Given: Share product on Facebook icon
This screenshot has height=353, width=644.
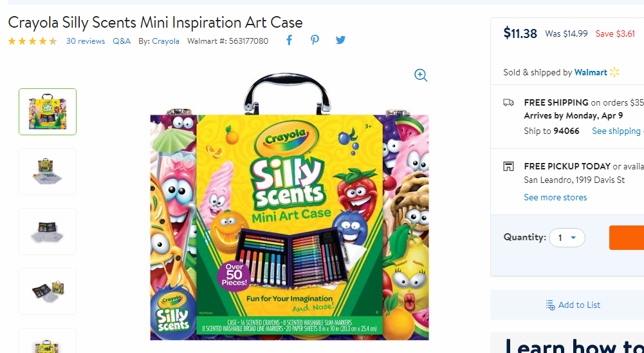Looking at the screenshot, I should pyautogui.click(x=289, y=41).
